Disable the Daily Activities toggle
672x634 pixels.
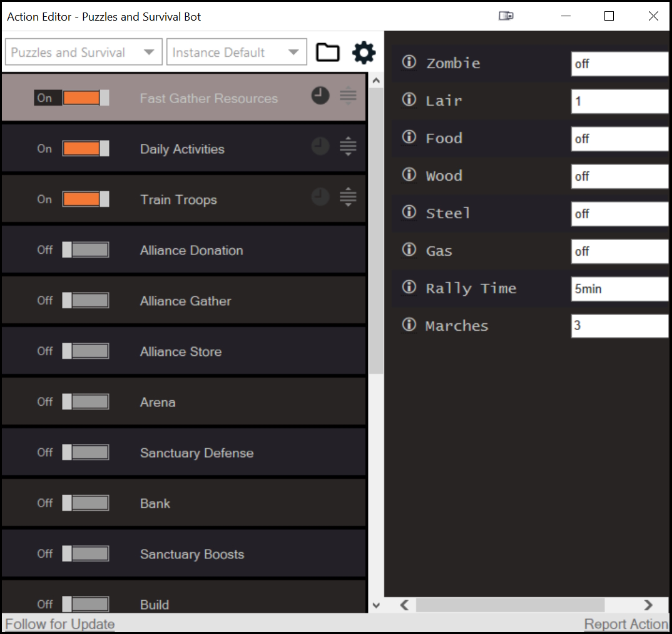pos(86,149)
